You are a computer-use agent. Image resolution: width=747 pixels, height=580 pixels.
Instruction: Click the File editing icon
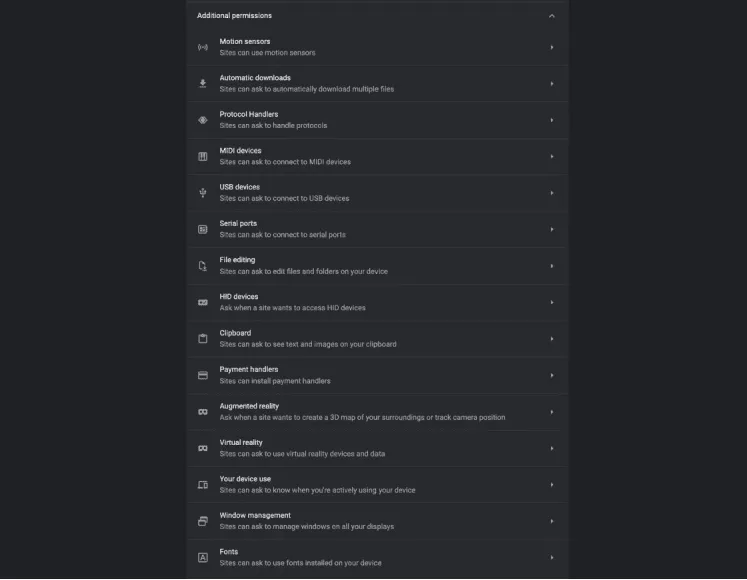point(203,266)
